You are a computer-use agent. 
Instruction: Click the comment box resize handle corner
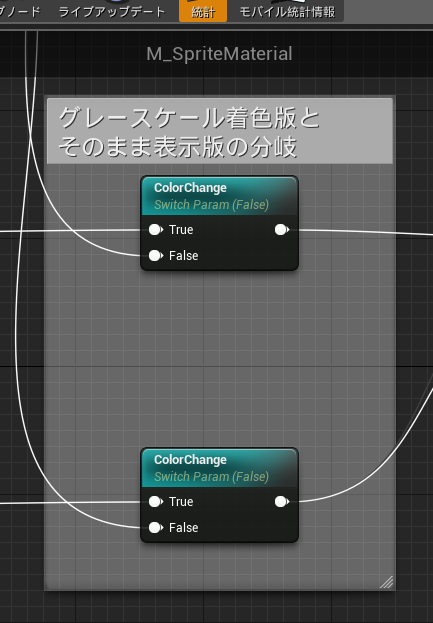click(x=387, y=582)
